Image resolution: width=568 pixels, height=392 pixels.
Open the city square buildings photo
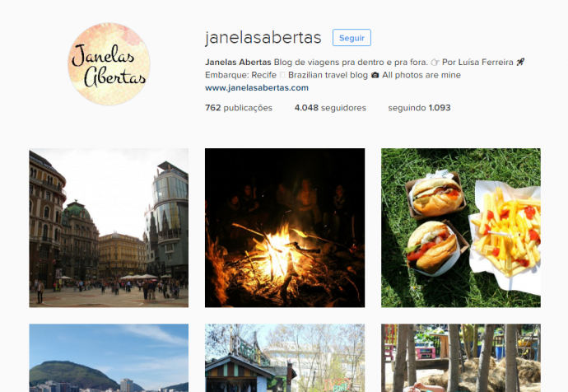[x=109, y=227]
